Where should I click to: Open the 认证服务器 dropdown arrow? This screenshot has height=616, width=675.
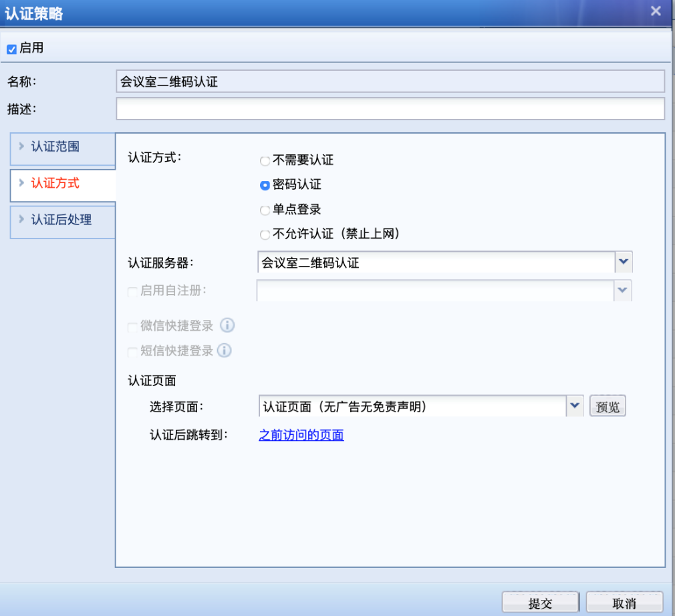(x=623, y=262)
